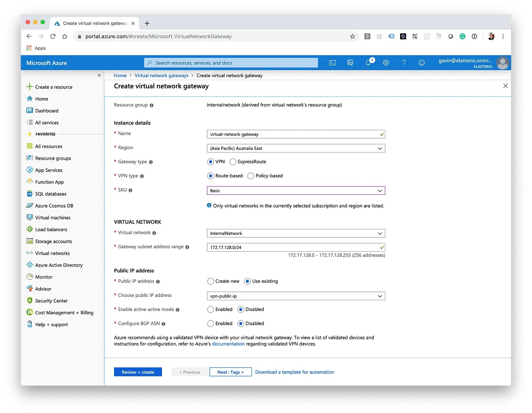Open a new browser tab
This screenshot has width=532, height=413.
[147, 23]
